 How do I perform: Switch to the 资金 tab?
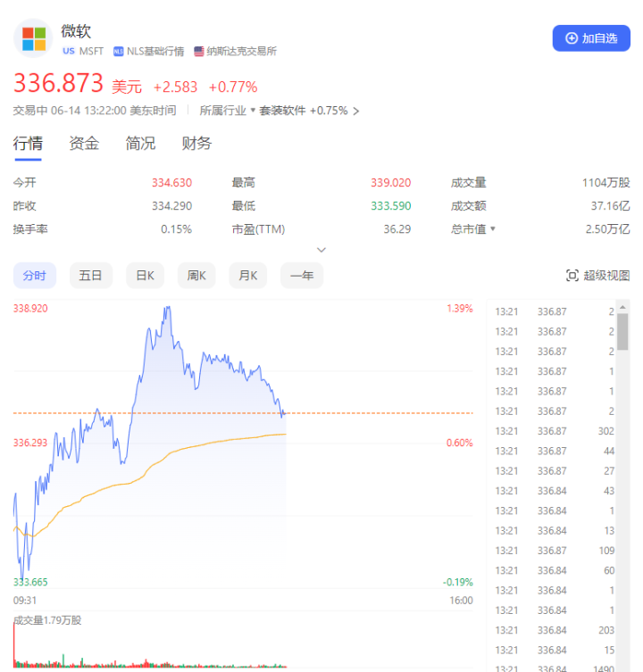tap(84, 144)
